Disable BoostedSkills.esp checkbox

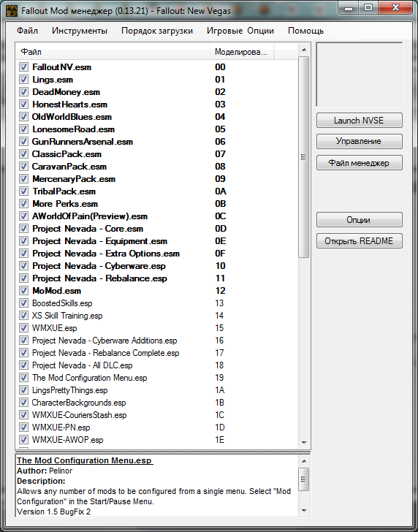(23, 303)
